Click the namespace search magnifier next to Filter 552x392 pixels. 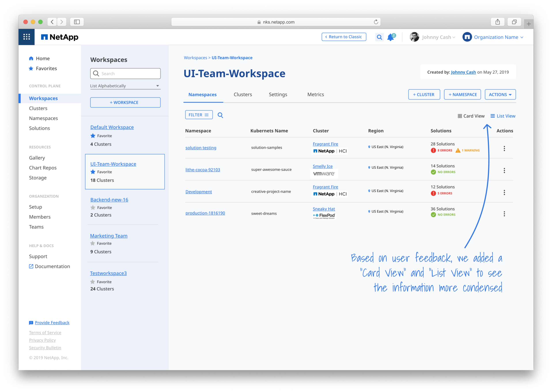pos(220,115)
